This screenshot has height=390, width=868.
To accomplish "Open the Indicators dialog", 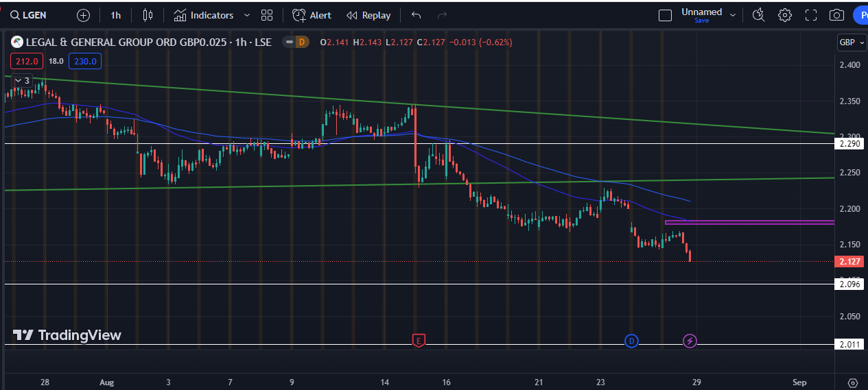I will click(203, 15).
